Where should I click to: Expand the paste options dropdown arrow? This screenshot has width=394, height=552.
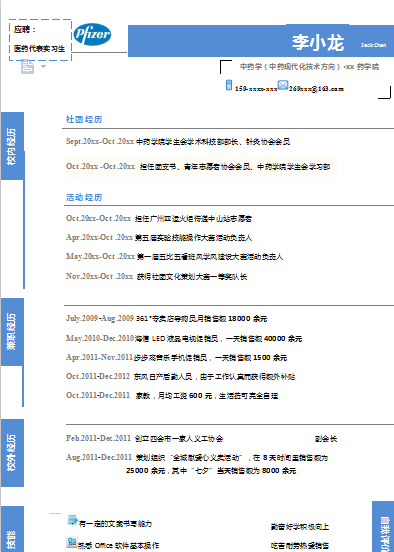(43, 66)
